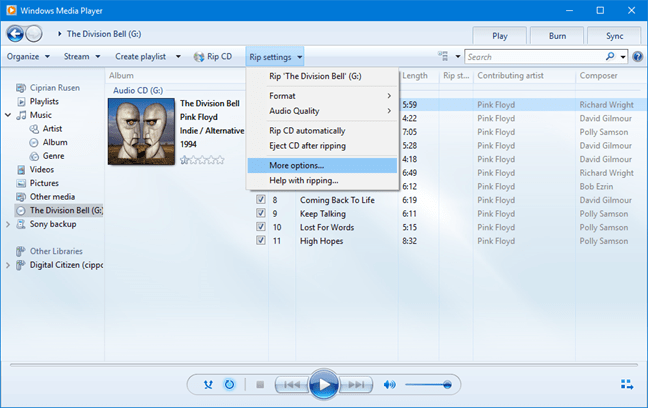
Task: Click the seek progress bar
Action: (324, 365)
